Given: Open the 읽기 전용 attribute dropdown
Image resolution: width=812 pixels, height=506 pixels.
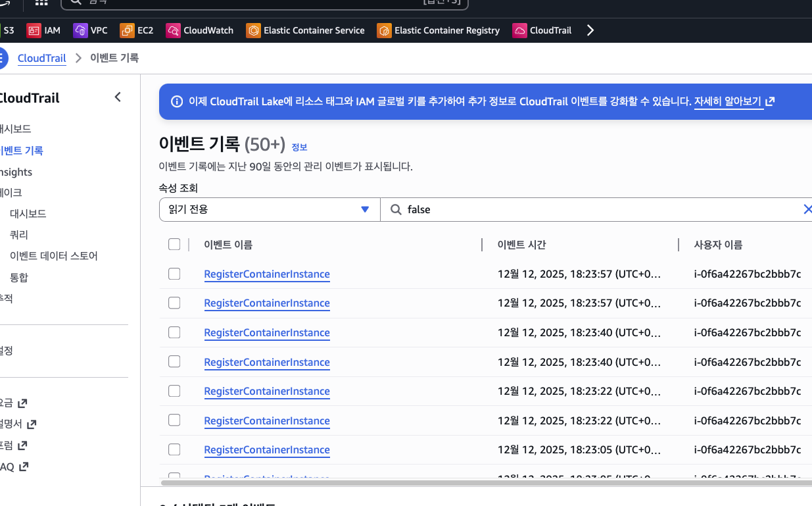Looking at the screenshot, I should 269,209.
